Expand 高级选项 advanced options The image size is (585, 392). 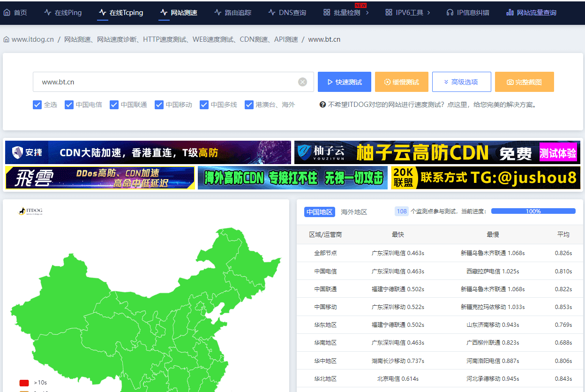pyautogui.click(x=462, y=82)
